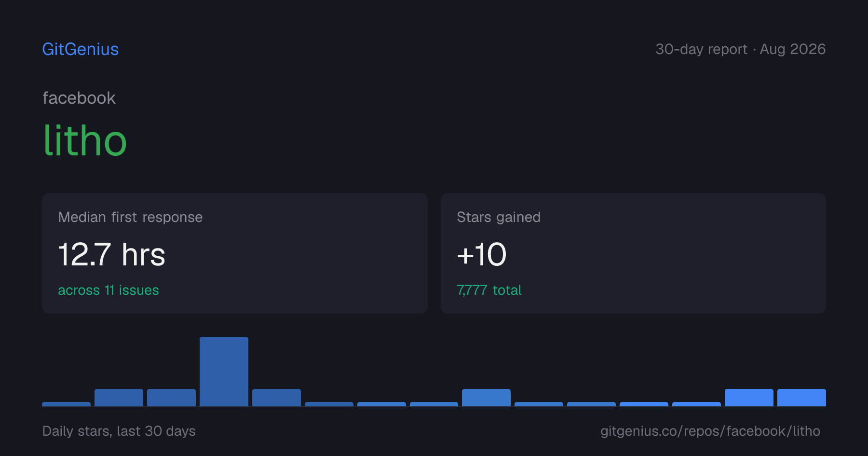The image size is (868, 456).
Task: Select the litho repository title
Action: click(x=85, y=140)
